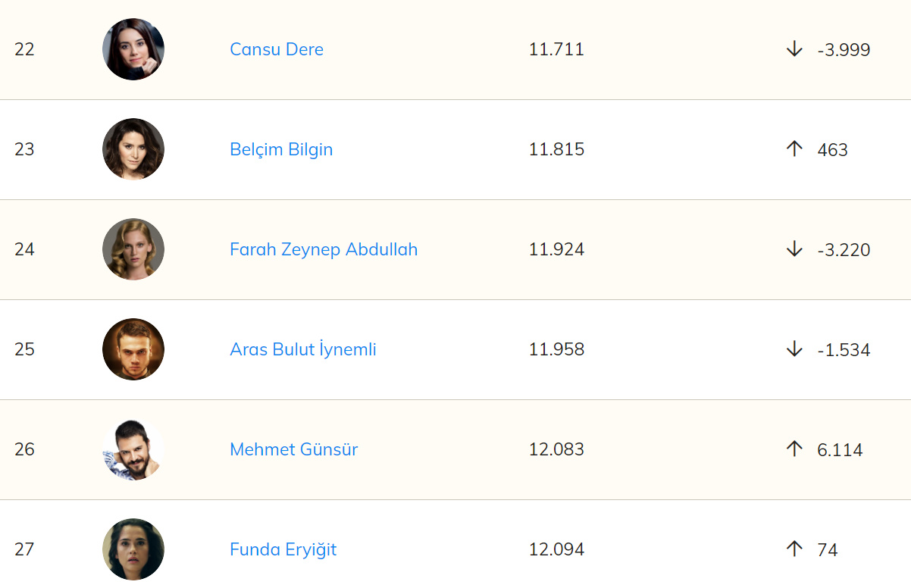Click the down arrow icon beside -1.534
Image resolution: width=911 pixels, height=588 pixels.
[794, 349]
